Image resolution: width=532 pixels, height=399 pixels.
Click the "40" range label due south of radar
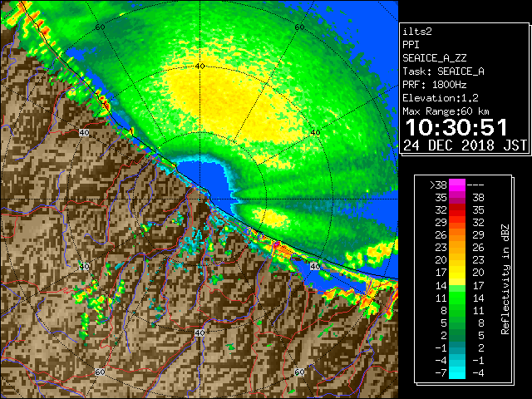(x=199, y=332)
